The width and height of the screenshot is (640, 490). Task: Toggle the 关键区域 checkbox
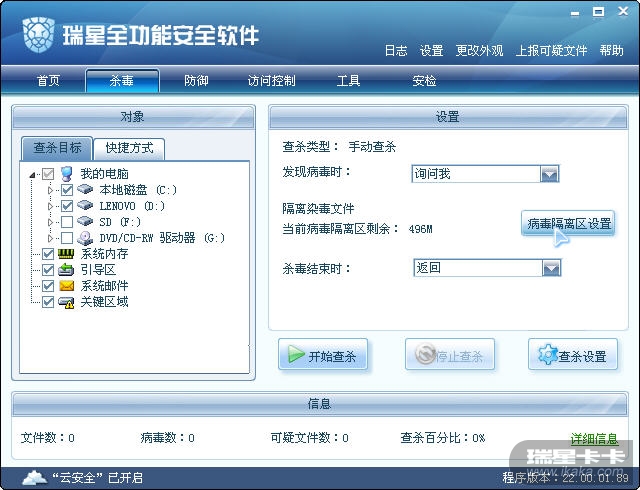coord(48,302)
